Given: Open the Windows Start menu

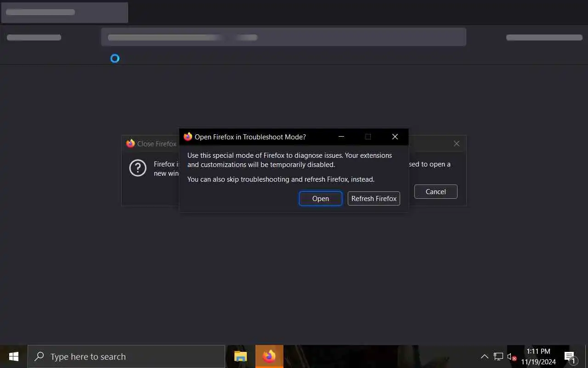Looking at the screenshot, I should point(13,356).
